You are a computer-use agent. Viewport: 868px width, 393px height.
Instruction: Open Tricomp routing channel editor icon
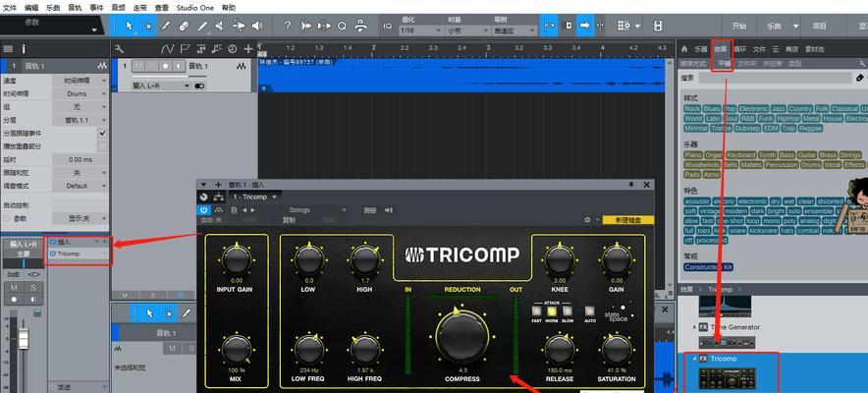[x=218, y=197]
